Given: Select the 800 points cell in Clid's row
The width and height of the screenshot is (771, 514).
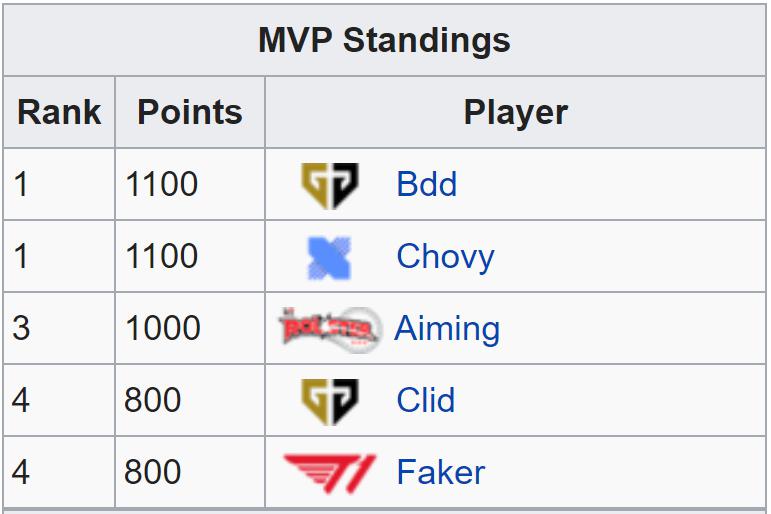Looking at the screenshot, I should [x=190, y=400].
